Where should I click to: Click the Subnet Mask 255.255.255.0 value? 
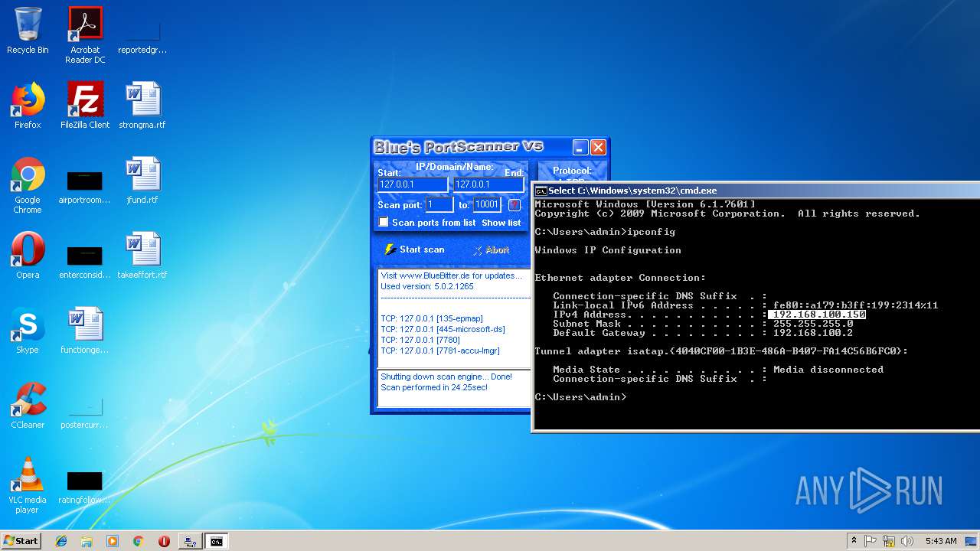[x=813, y=324]
